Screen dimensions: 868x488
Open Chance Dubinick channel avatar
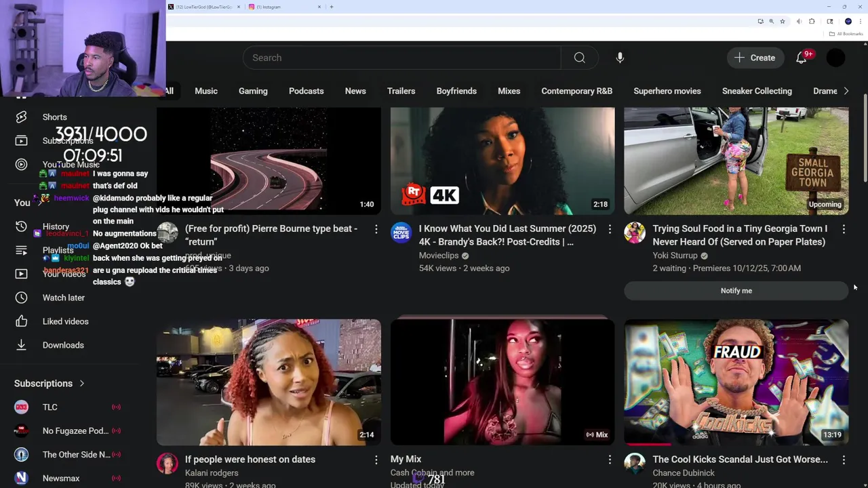click(635, 464)
